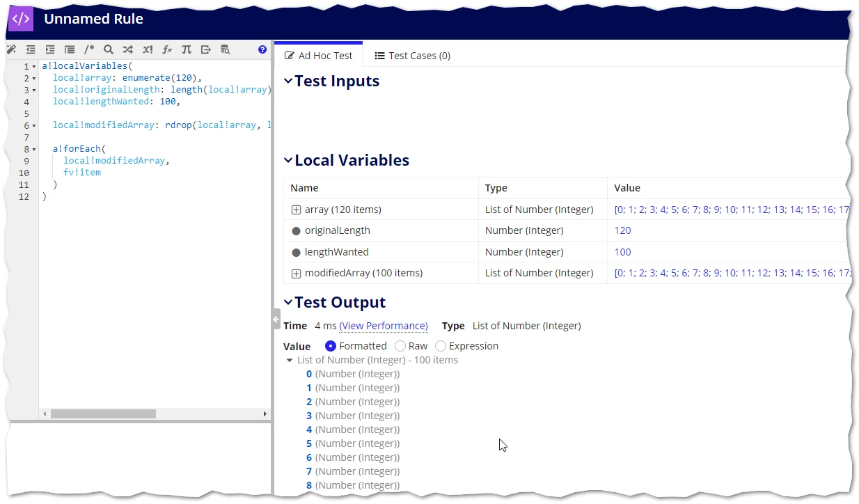Select the Formatted value radio button
The width and height of the screenshot is (859, 504).
coord(331,346)
